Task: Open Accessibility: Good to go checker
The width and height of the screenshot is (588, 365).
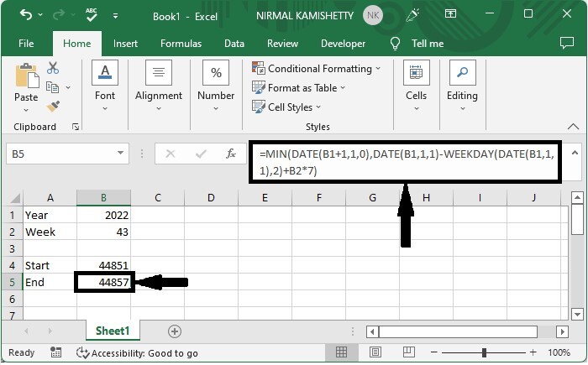Action: click(137, 353)
